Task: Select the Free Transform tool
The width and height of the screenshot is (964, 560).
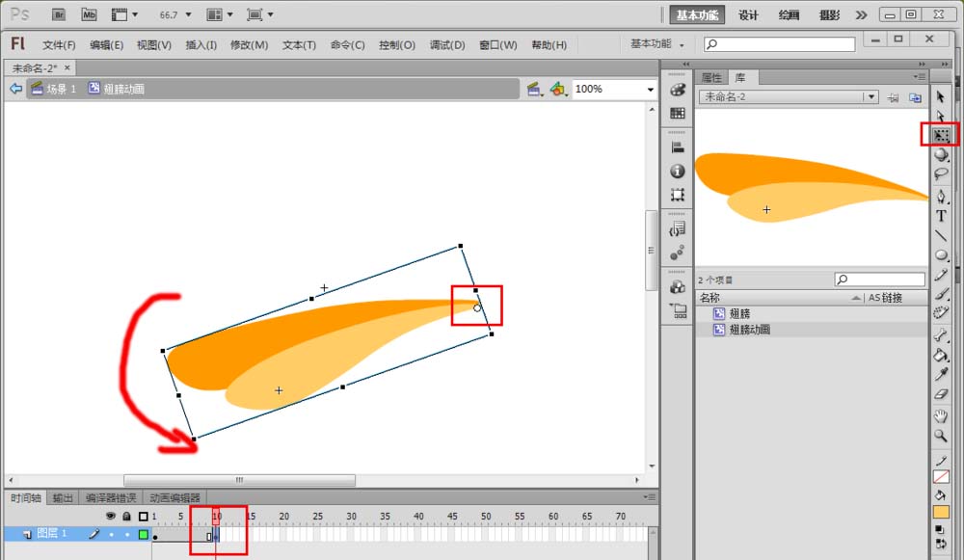Action: click(941, 135)
